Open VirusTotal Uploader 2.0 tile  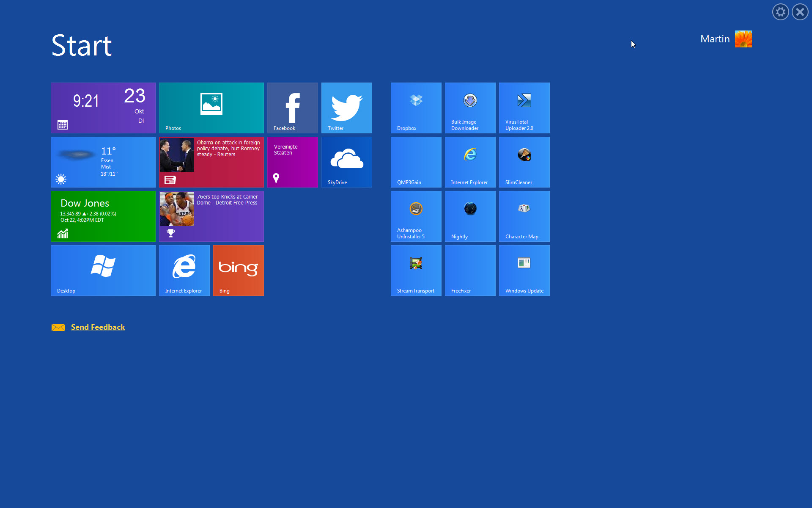click(x=524, y=108)
